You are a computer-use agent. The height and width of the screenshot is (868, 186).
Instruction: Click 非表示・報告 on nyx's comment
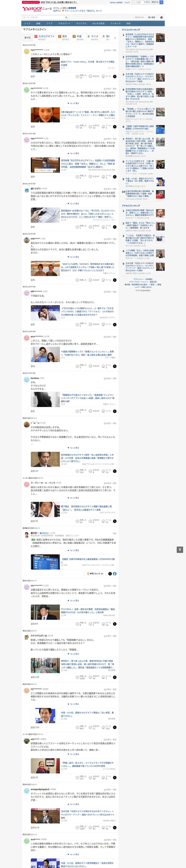click(110, 50)
